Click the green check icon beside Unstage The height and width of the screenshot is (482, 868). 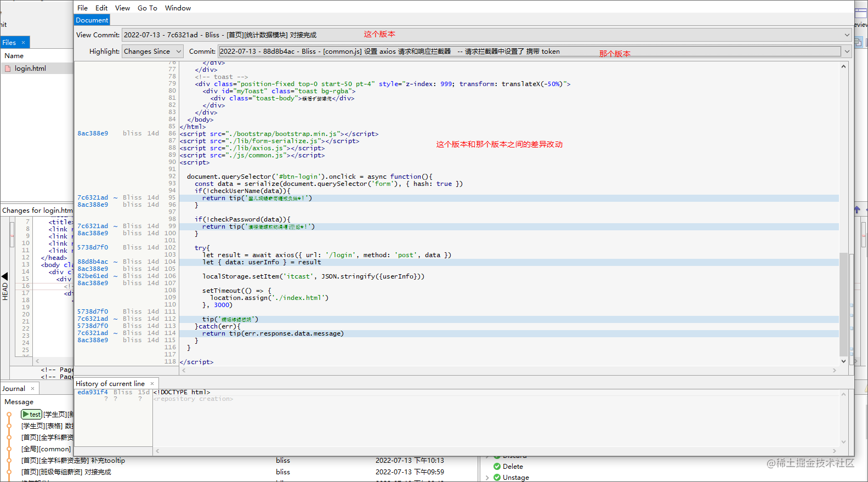tap(497, 478)
